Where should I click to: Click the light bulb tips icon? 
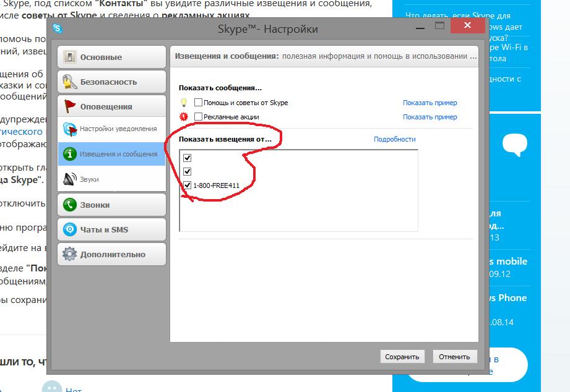click(x=184, y=103)
